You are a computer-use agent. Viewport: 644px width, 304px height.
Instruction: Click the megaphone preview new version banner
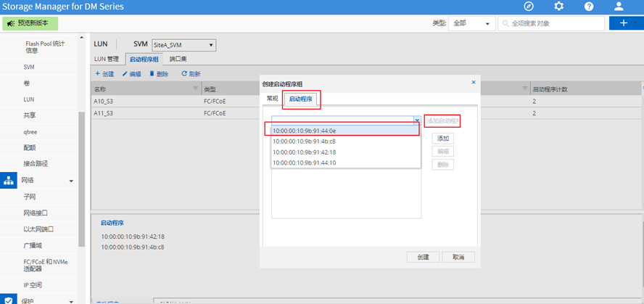(38, 23)
